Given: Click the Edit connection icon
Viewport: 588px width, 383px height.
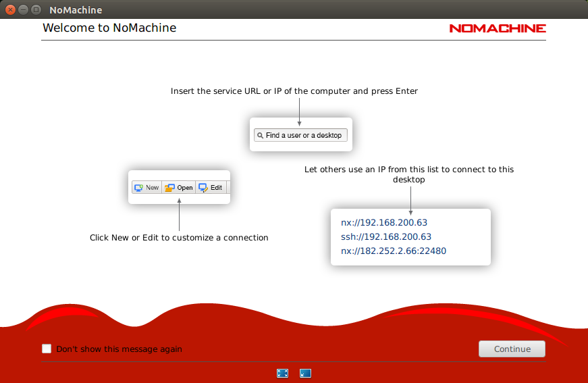Looking at the screenshot, I should [x=203, y=188].
